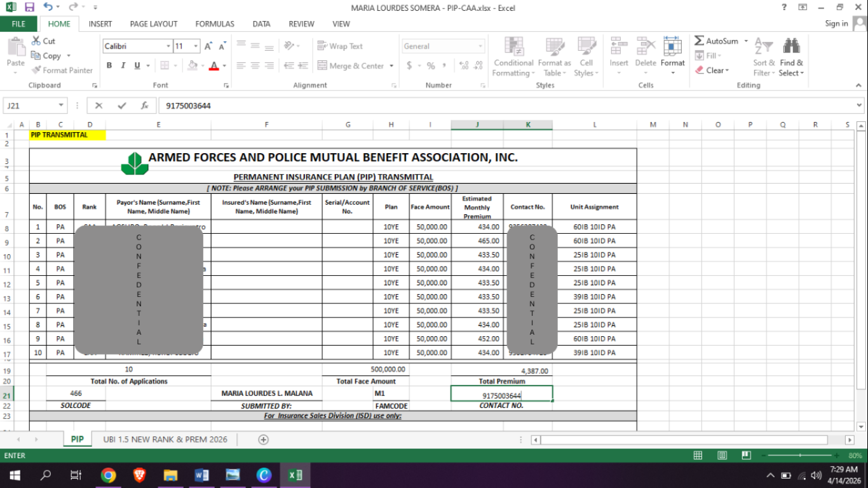Viewport: 868px width, 488px height.
Task: Confirm the entry with the formula bar checkmark
Action: 121,105
